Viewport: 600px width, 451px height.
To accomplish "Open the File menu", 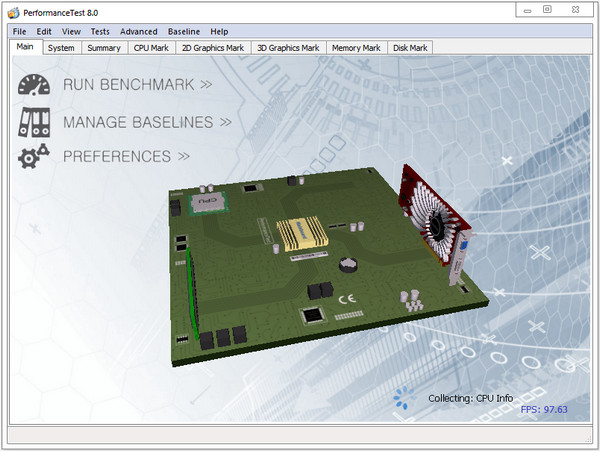I will click(x=20, y=32).
